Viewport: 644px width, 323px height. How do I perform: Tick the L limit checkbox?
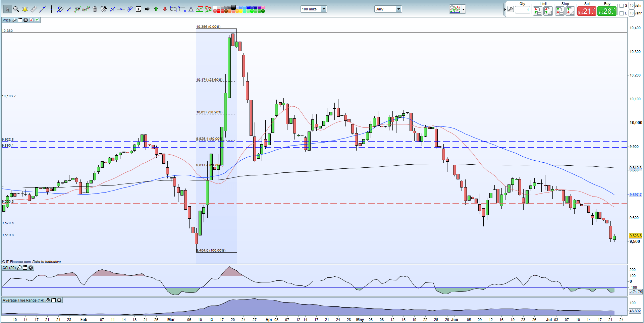622,13
